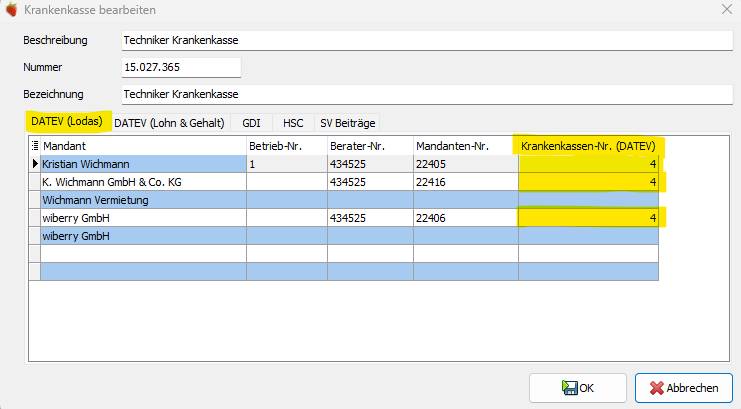Click Berater-Nr. cell of Wichmann Vermietung row
This screenshot has width=741, height=409.
coord(370,200)
